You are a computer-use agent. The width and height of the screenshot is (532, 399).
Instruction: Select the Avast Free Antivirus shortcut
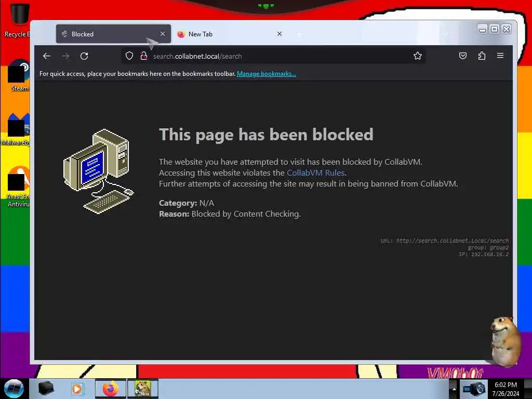pyautogui.click(x=18, y=187)
